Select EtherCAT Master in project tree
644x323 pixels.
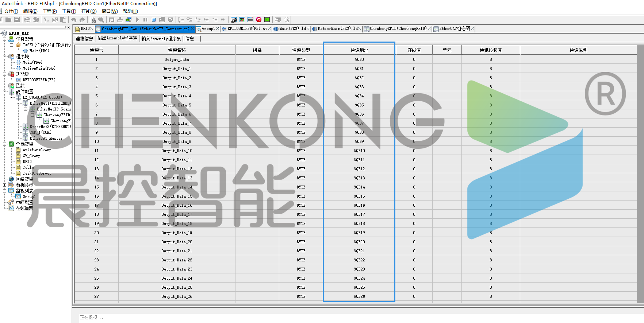pos(46,138)
